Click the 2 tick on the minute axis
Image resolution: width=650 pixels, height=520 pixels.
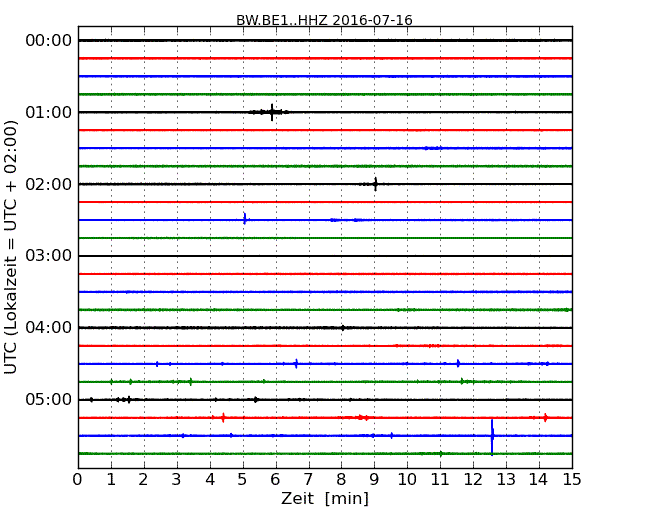click(144, 480)
